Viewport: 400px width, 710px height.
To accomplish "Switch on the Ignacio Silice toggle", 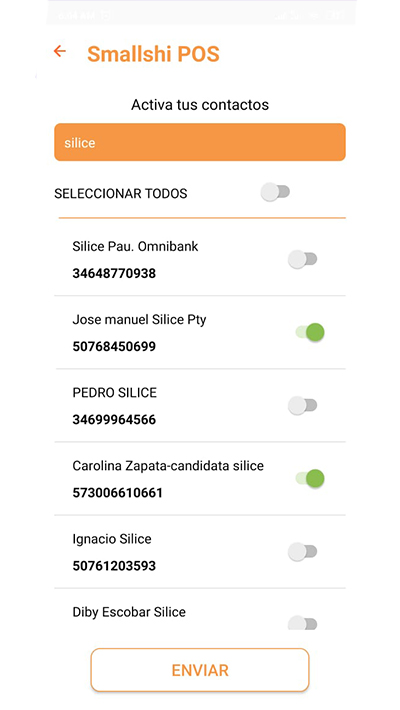I will [x=303, y=552].
